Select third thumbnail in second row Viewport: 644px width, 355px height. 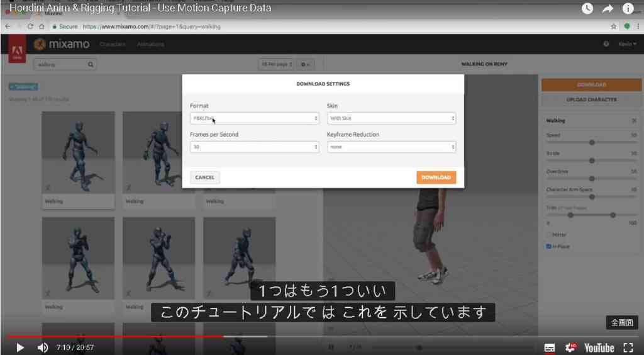[240, 257]
